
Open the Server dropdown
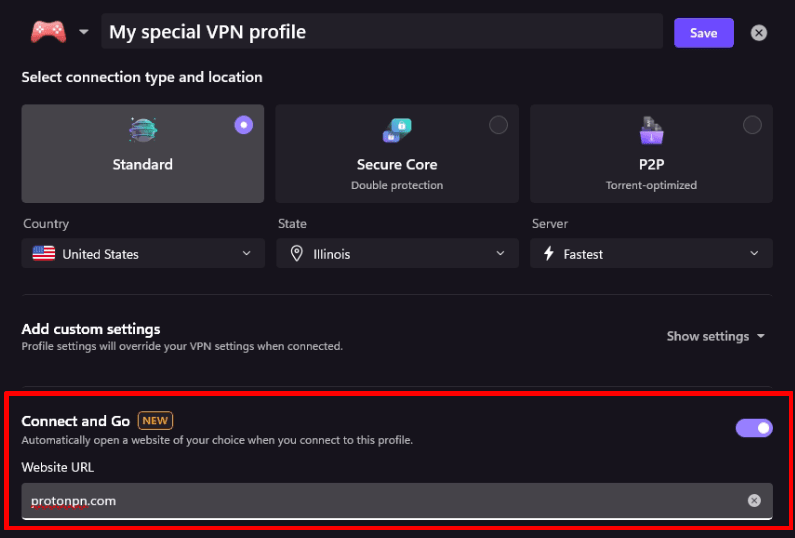coord(651,254)
